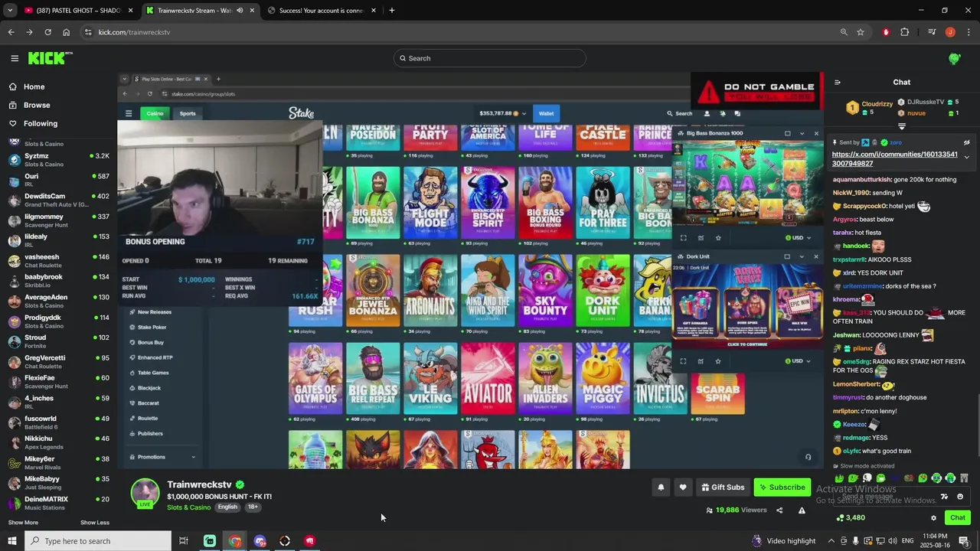Open the browser zoom magnifier icon
980x551 pixels.
click(844, 32)
